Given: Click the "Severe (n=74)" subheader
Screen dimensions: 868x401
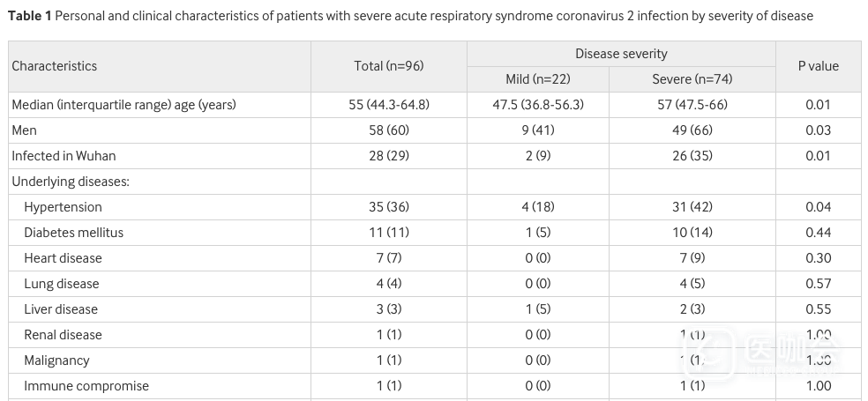Looking at the screenshot, I should click(692, 79).
